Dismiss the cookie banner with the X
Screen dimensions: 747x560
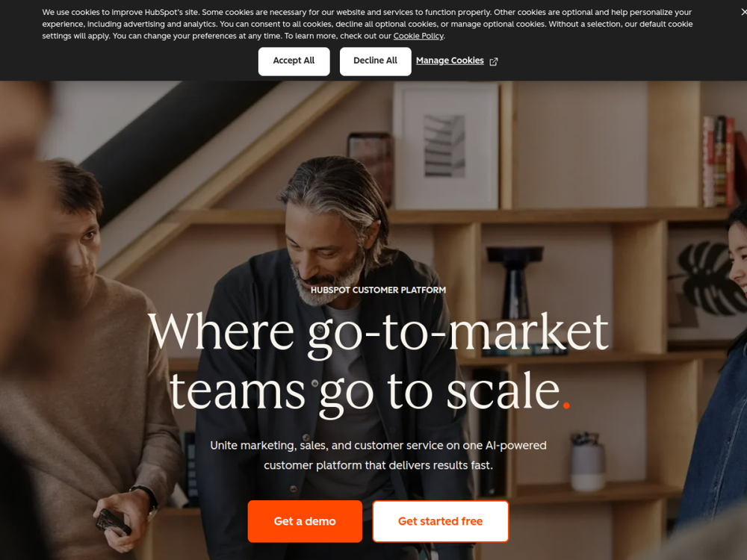click(x=744, y=11)
